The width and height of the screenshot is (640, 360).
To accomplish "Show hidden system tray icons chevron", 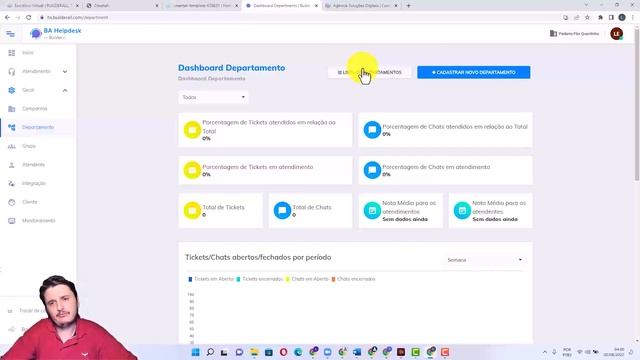I will coord(544,352).
